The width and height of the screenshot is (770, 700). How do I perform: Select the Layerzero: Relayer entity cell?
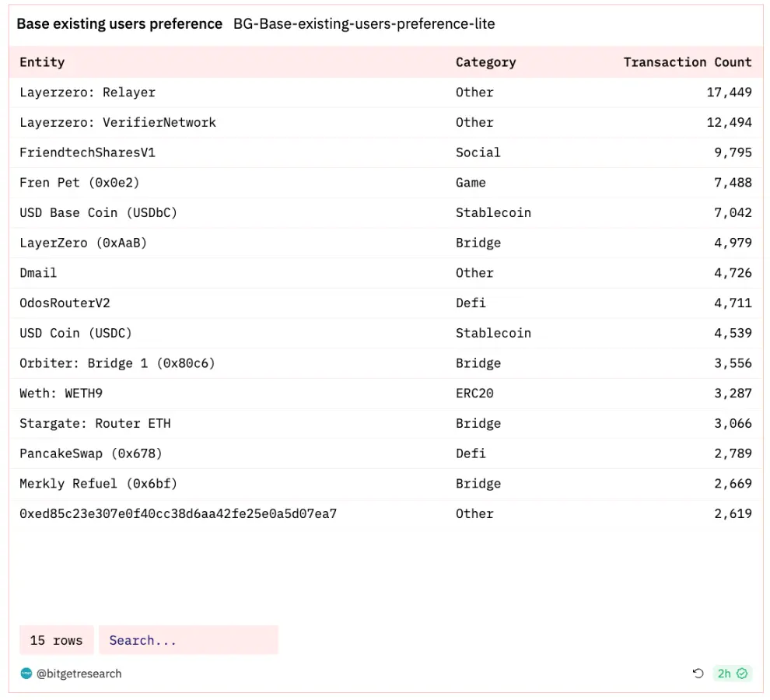coord(87,93)
